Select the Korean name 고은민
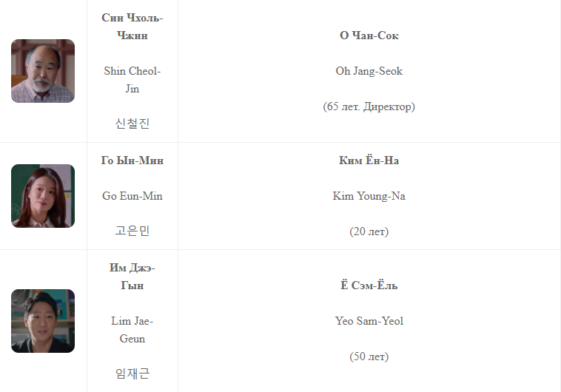 [132, 231]
